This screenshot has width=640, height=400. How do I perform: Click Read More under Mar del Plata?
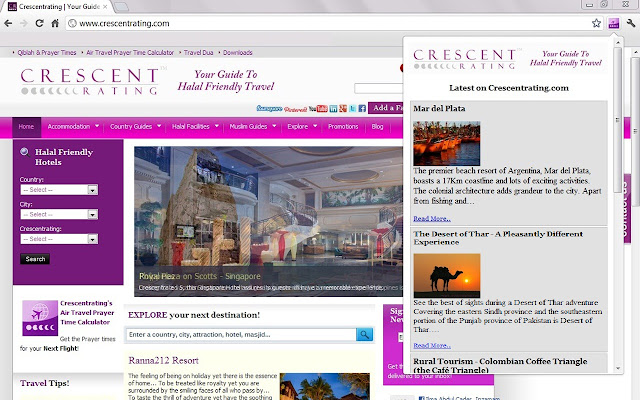[432, 219]
